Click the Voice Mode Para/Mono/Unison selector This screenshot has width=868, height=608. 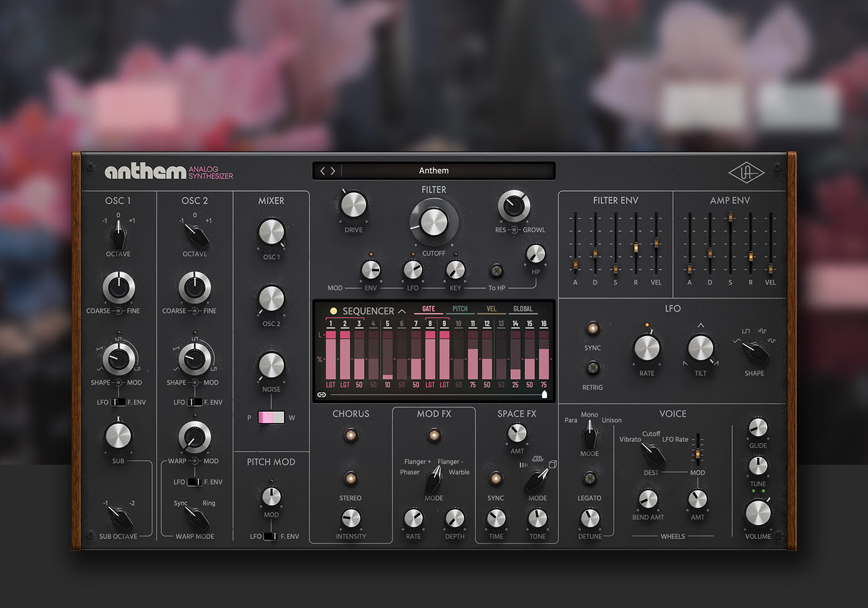coord(590,435)
